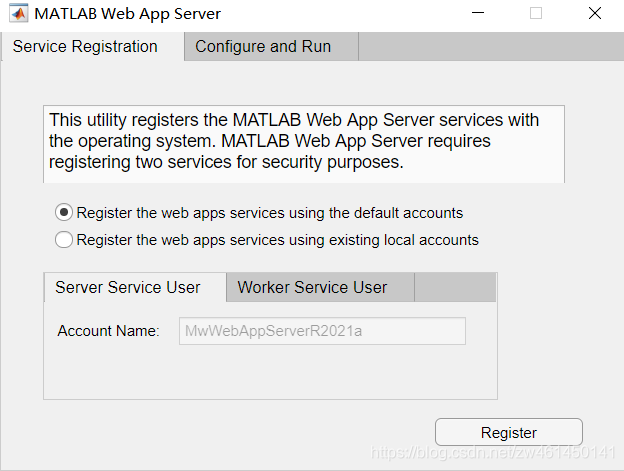
Task: Open the Configure and Run tab
Action: click(x=271, y=47)
